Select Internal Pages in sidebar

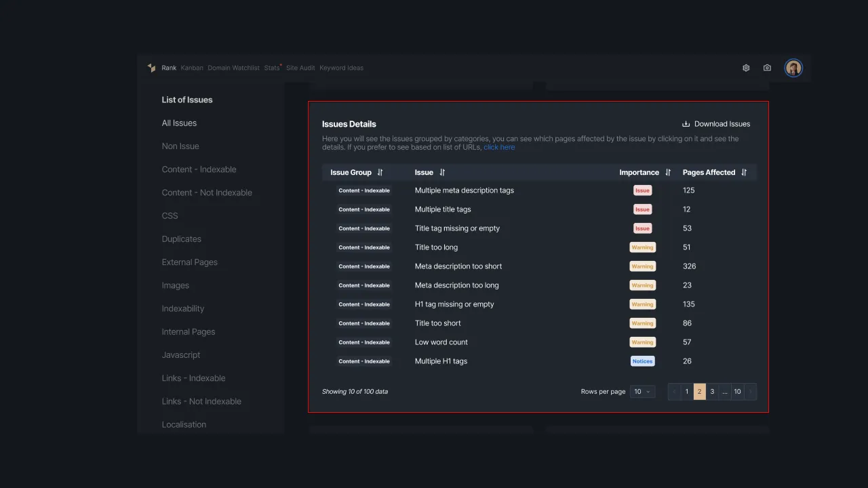[188, 331]
